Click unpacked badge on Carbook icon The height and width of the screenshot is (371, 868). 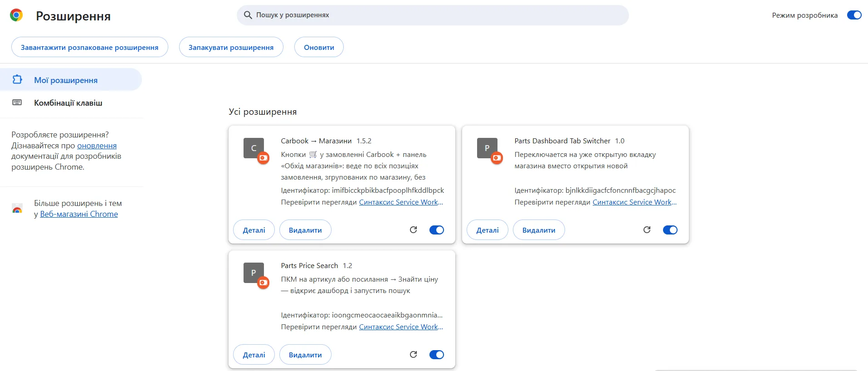click(263, 158)
